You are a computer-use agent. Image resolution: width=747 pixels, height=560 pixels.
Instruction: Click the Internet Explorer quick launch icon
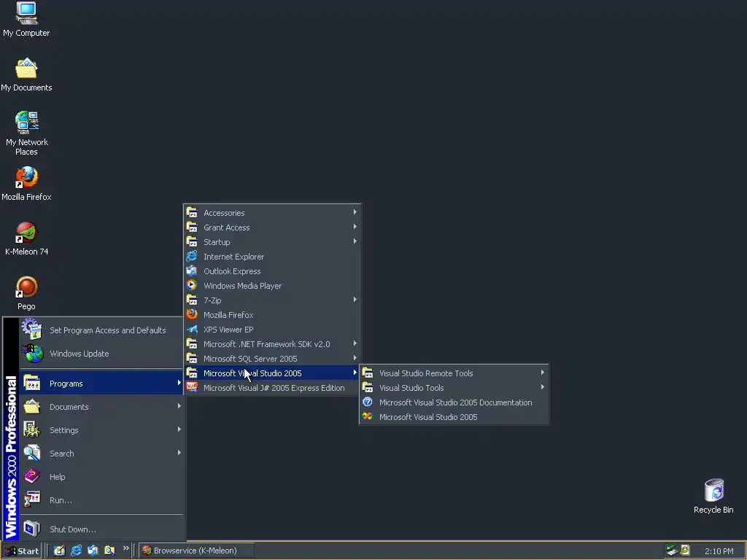[76, 551]
